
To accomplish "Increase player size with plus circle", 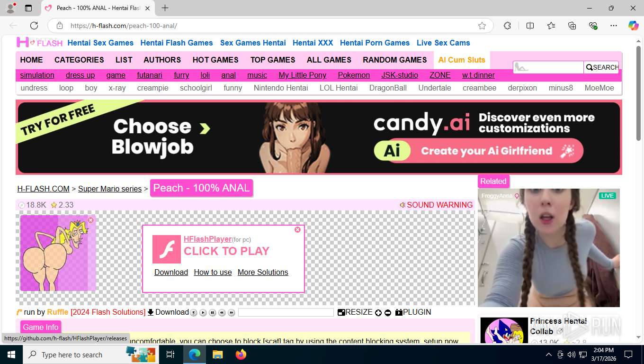I will (x=378, y=312).
